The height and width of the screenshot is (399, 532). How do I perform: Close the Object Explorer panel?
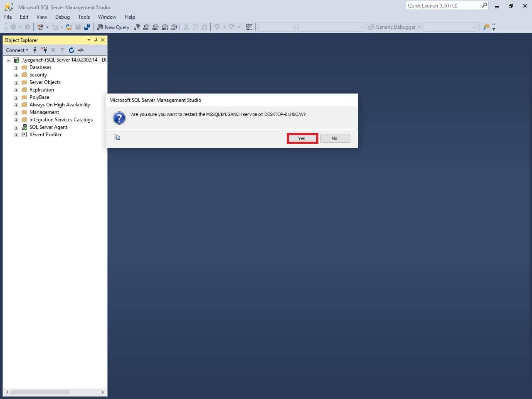coord(103,40)
